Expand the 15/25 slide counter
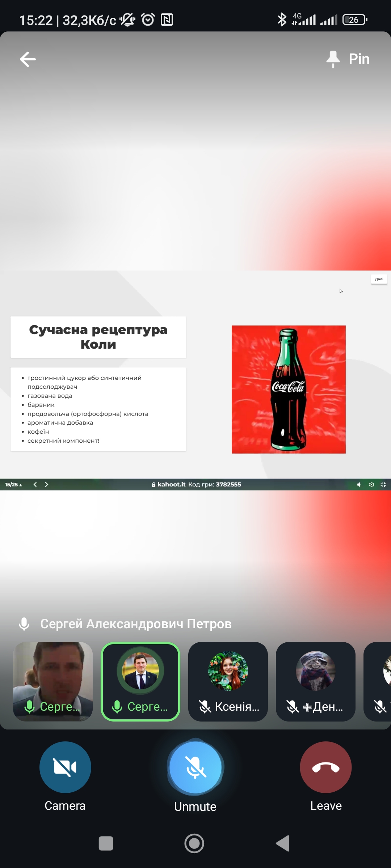This screenshot has height=868, width=391. tap(13, 484)
